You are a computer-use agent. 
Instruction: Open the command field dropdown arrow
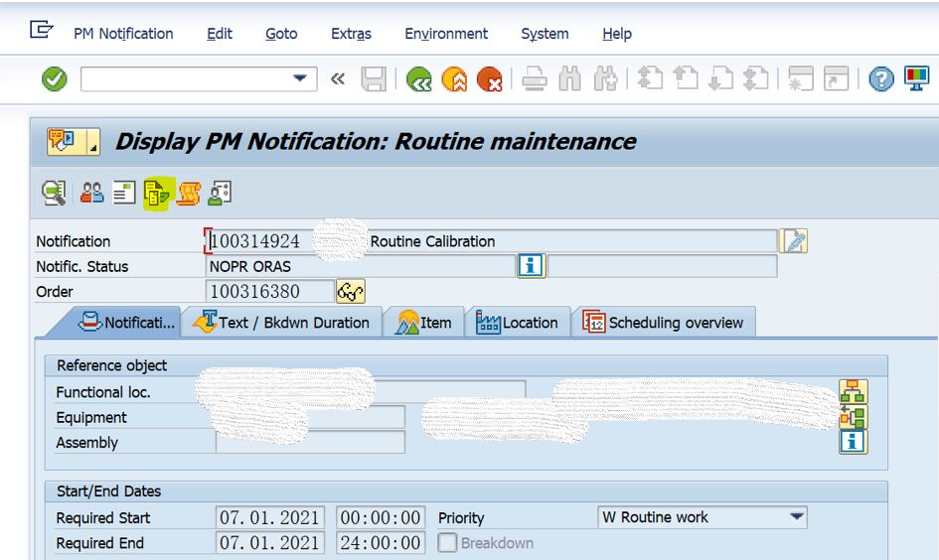(300, 78)
